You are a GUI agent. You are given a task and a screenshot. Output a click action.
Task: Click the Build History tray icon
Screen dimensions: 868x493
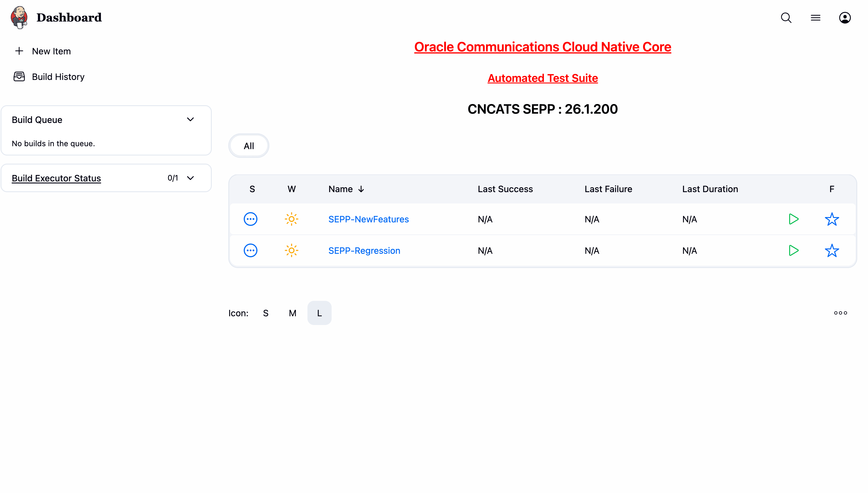coord(19,76)
